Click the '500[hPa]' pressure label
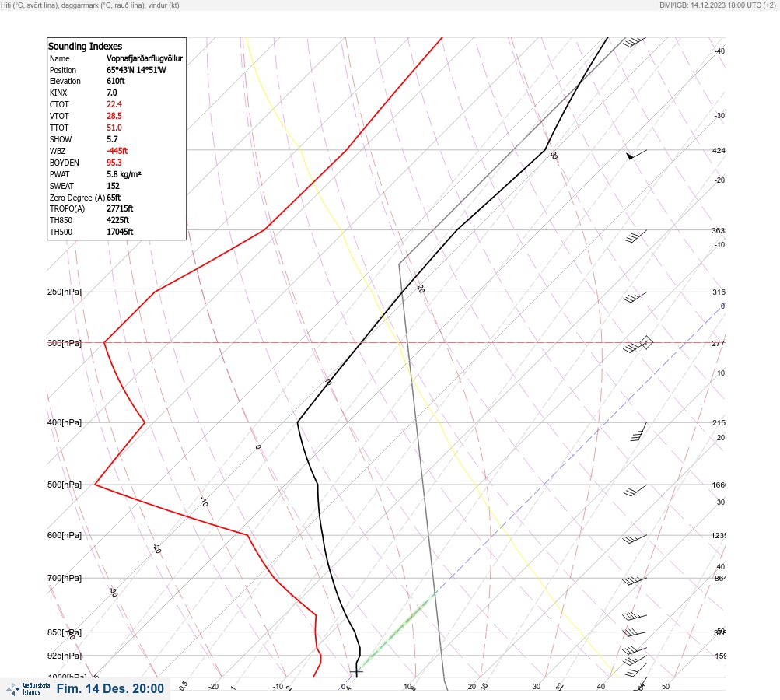The height and width of the screenshot is (700, 780). (x=65, y=485)
